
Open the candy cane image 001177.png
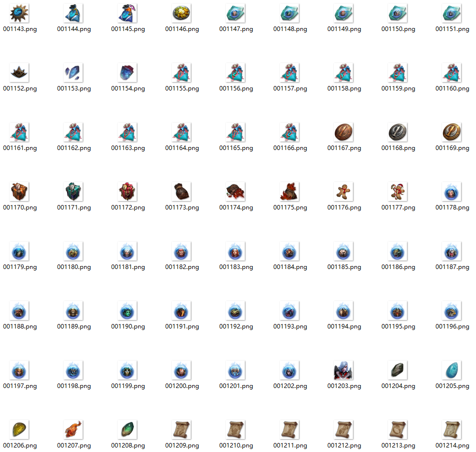tap(398, 192)
